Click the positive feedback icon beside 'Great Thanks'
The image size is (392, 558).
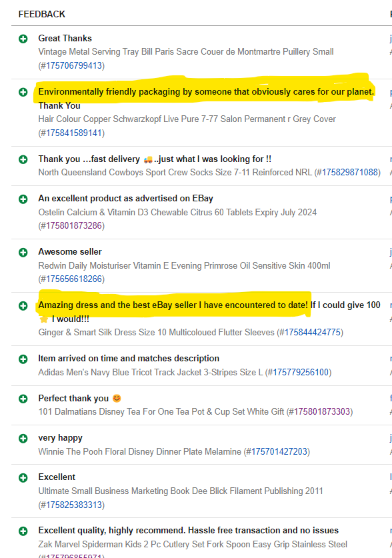tap(23, 39)
